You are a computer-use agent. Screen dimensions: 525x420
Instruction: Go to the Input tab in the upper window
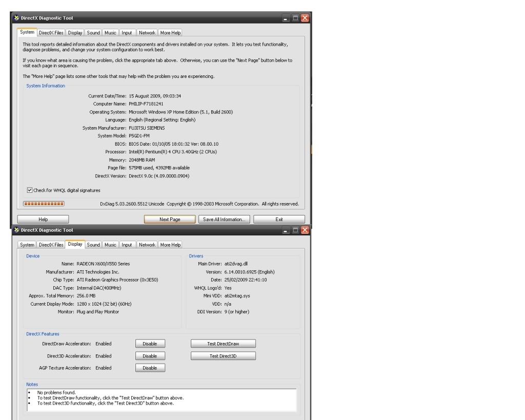pyautogui.click(x=127, y=33)
